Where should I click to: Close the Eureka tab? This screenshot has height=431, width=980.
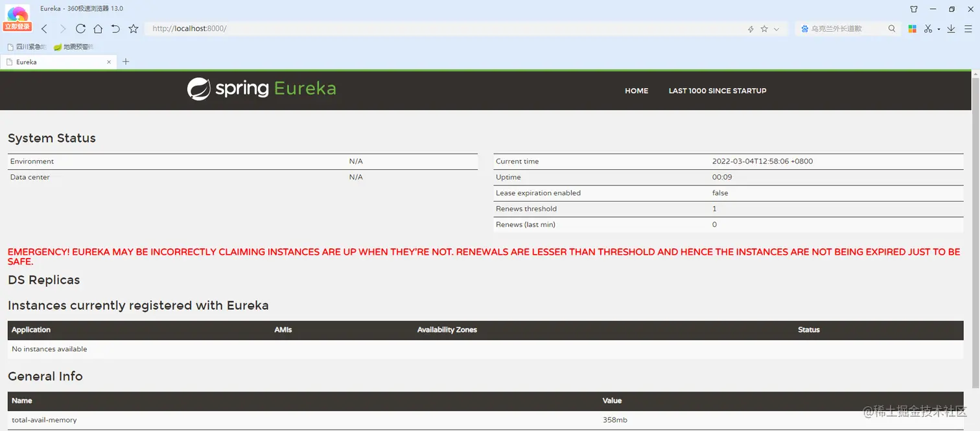point(109,62)
